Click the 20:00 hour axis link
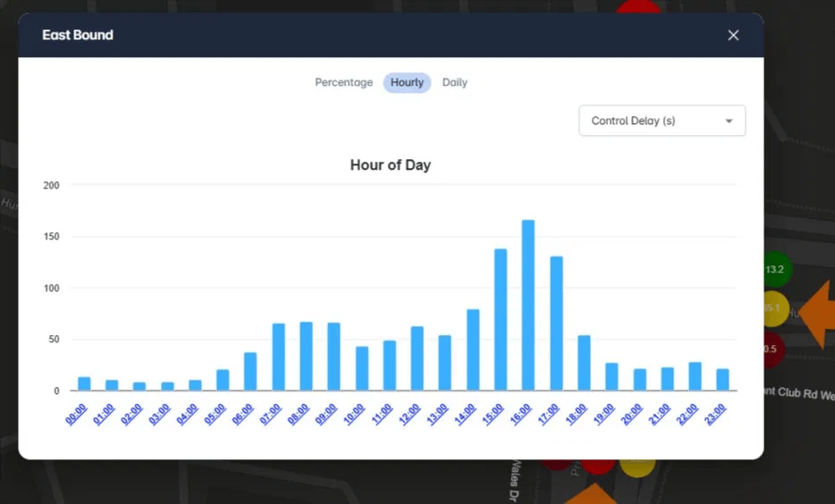 631,414
